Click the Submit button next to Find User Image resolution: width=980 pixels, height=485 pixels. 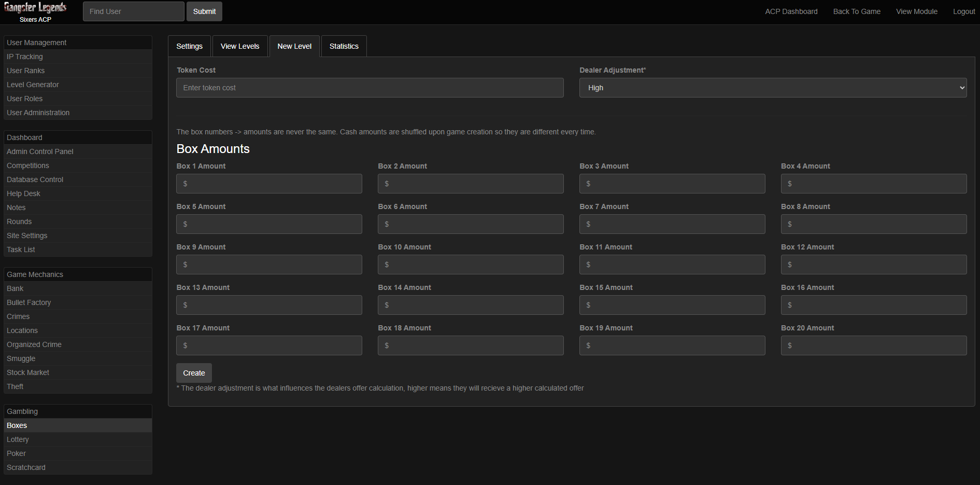(204, 11)
